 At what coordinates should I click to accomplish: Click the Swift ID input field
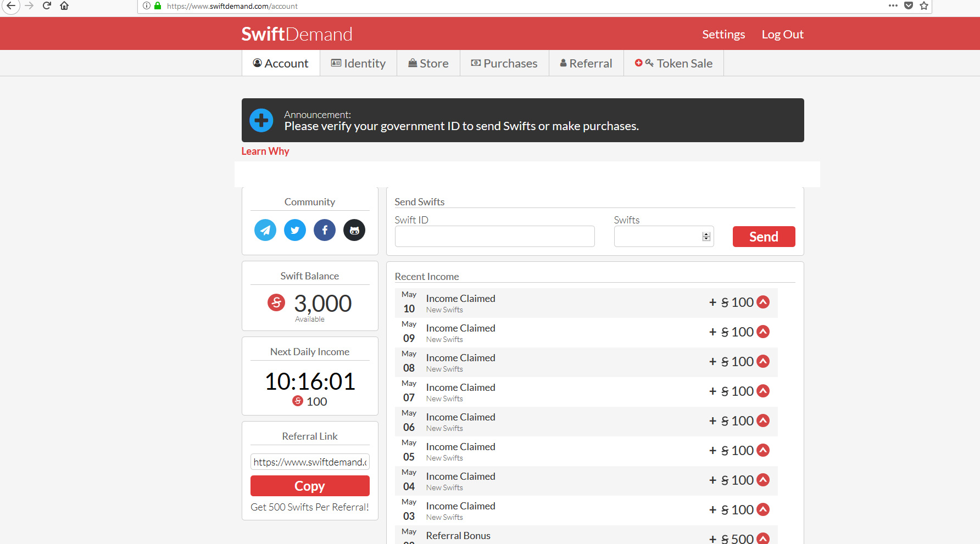(494, 236)
